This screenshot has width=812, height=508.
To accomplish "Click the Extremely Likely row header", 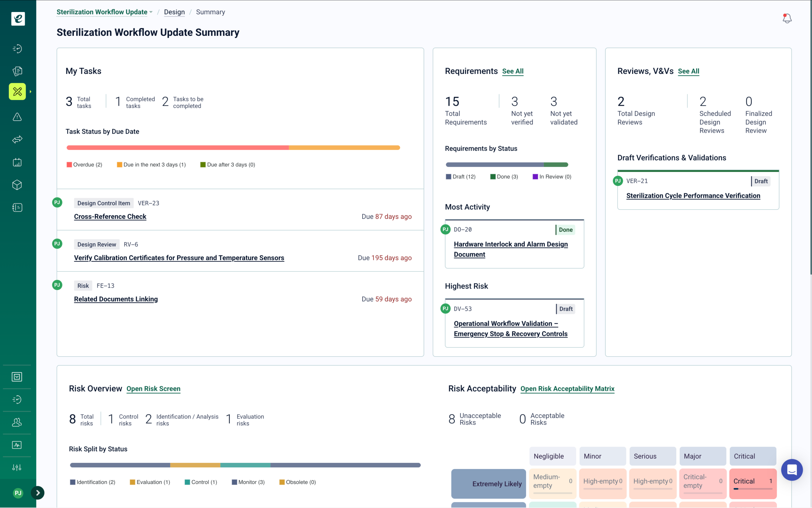I will [x=488, y=484].
